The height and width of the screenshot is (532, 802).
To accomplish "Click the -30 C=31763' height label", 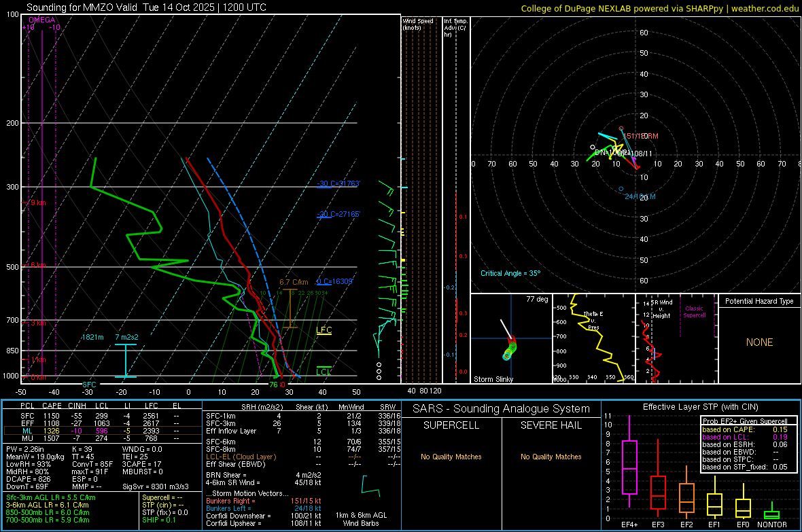I will [x=338, y=183].
